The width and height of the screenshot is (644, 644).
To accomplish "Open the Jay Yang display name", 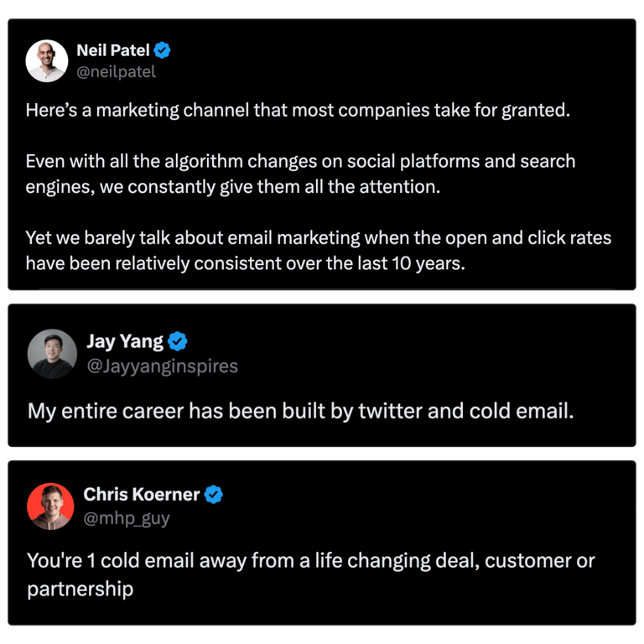I will 125,341.
